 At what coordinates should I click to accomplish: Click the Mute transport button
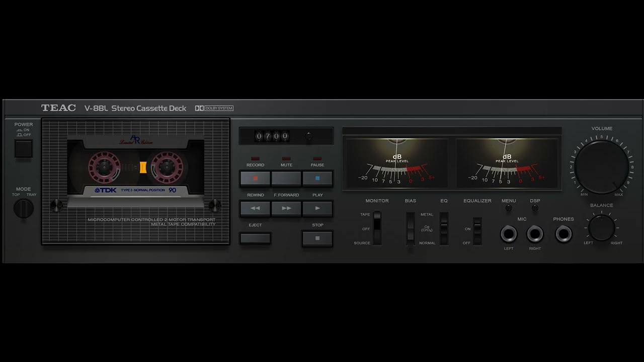click(286, 178)
